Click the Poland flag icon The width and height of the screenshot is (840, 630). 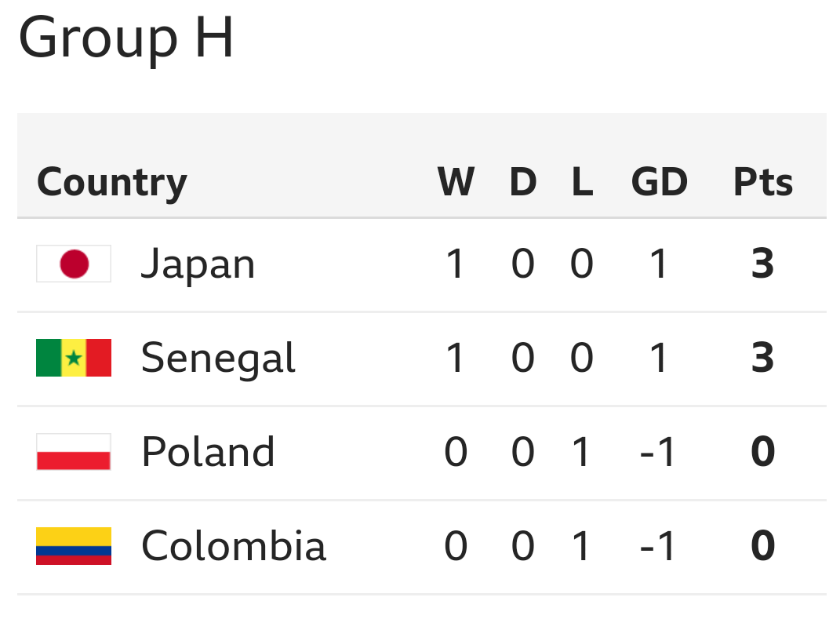pyautogui.click(x=74, y=452)
